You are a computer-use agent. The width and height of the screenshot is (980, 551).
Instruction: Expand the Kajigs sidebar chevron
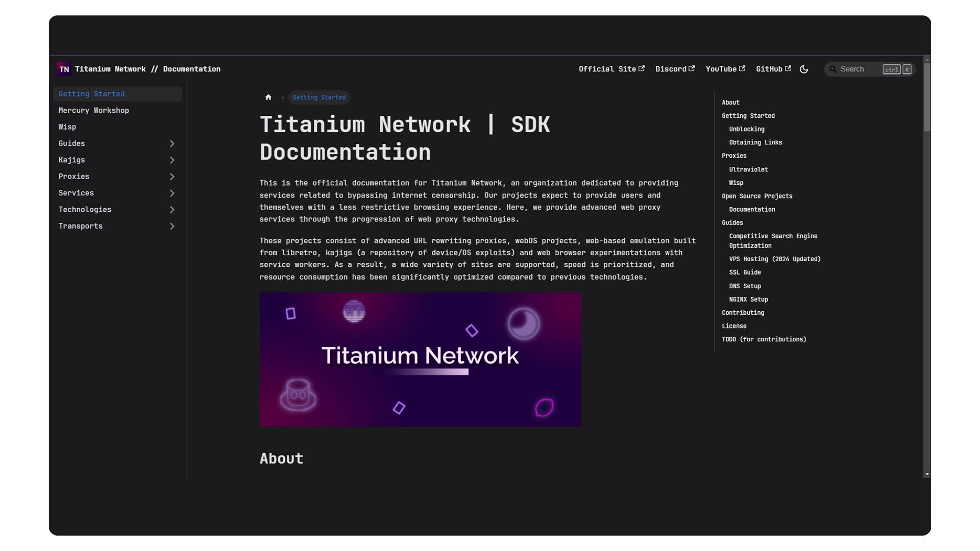pos(172,160)
